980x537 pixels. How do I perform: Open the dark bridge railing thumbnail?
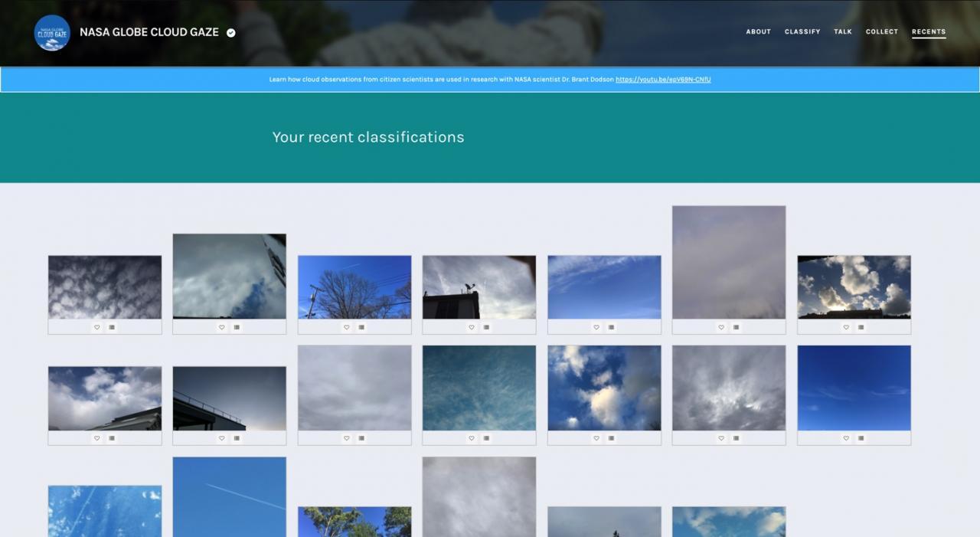(x=230, y=398)
